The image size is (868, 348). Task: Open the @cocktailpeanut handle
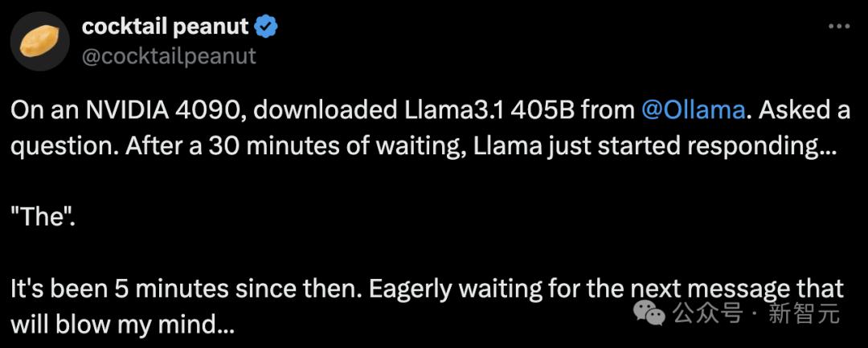click(169, 55)
